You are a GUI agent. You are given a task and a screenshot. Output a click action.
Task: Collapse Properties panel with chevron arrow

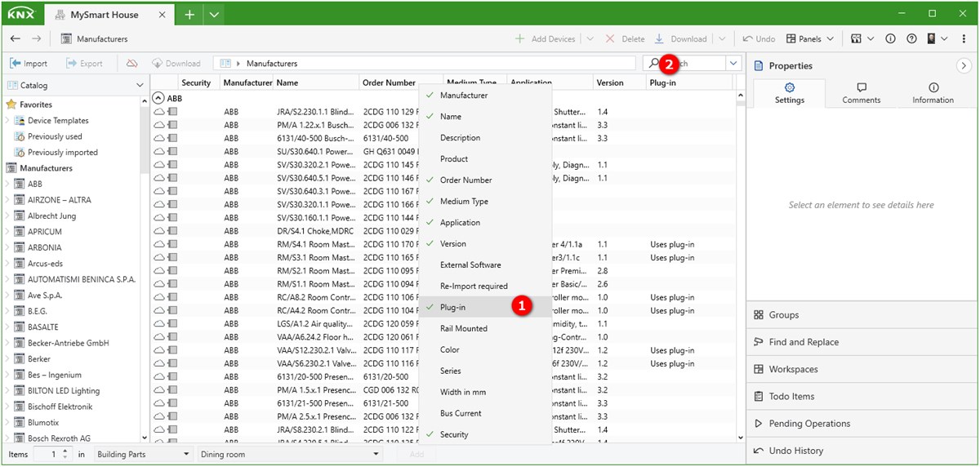pyautogui.click(x=962, y=65)
